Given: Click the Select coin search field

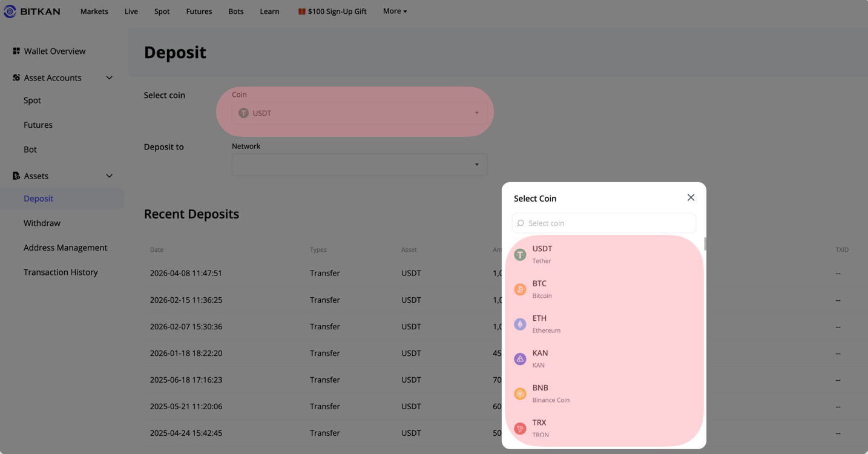Looking at the screenshot, I should point(604,223).
